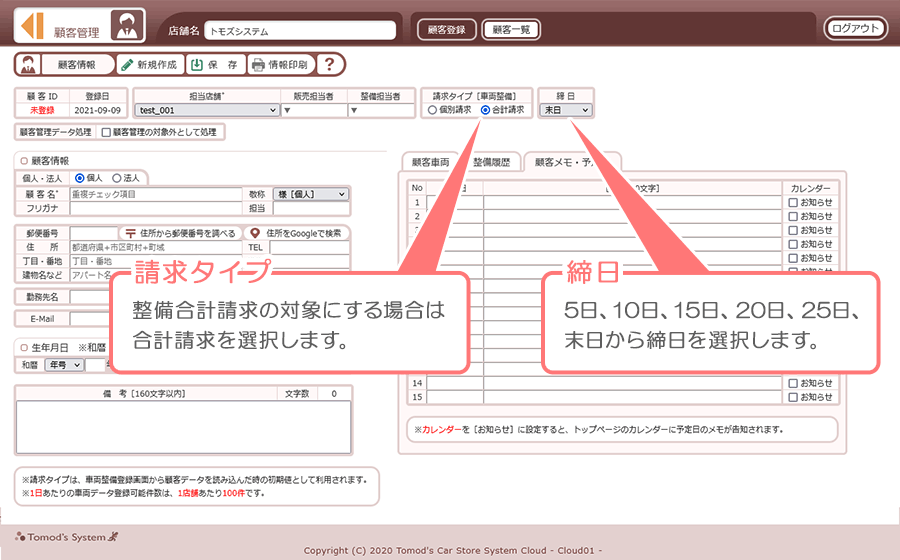Click the orange back arrow icon
This screenshot has height=560, width=900.
32,26
